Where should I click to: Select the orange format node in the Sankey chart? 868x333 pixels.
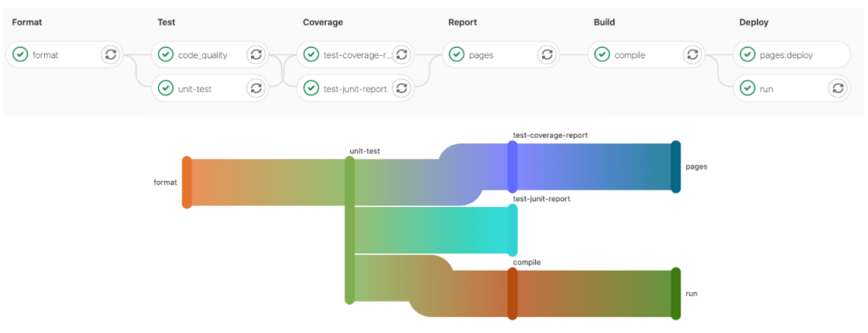pos(187,182)
